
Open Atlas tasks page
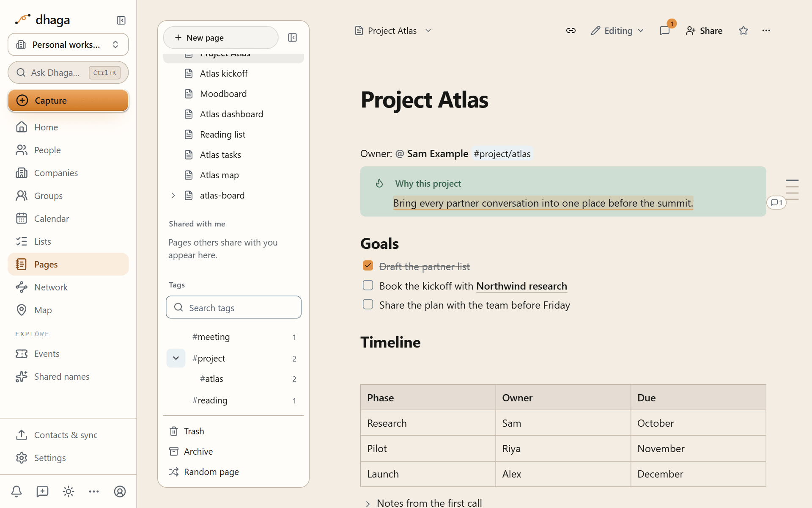pos(233,155)
